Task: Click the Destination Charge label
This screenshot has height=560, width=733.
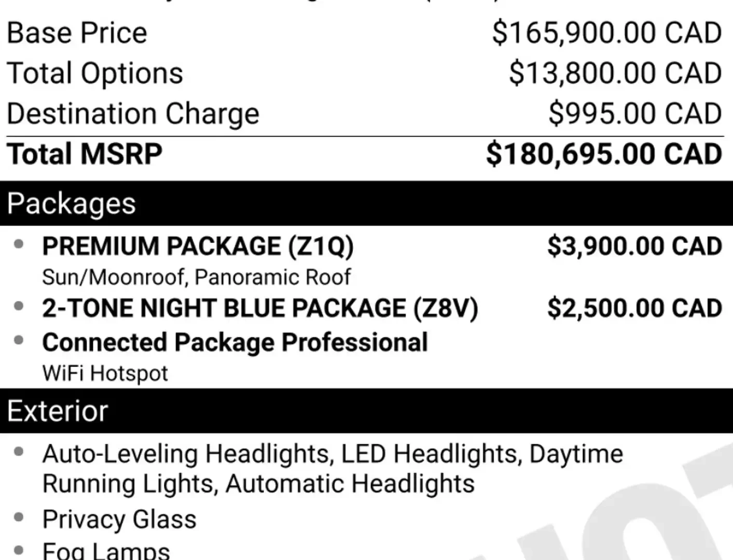Action: point(133,114)
